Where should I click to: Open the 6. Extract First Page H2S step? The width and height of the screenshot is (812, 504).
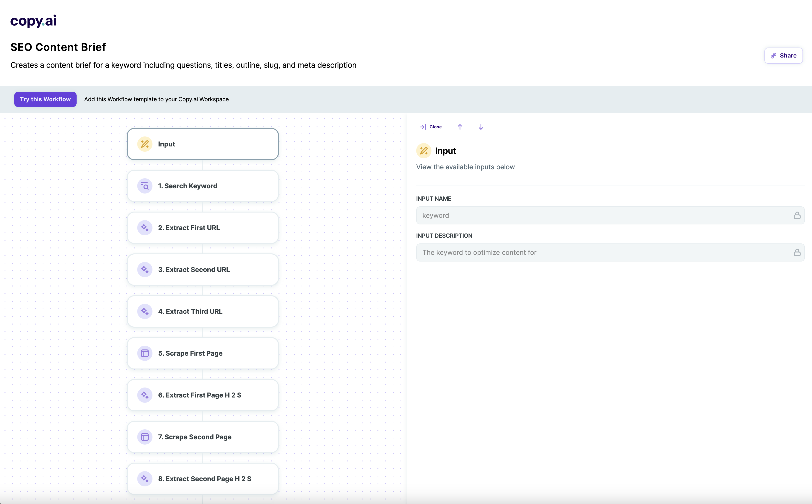coord(203,395)
